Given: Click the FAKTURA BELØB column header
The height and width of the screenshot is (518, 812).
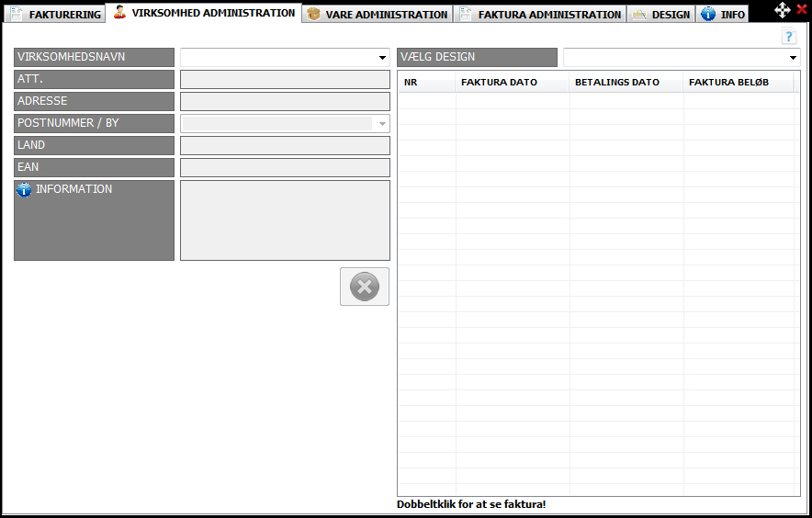Looking at the screenshot, I should pos(739,83).
